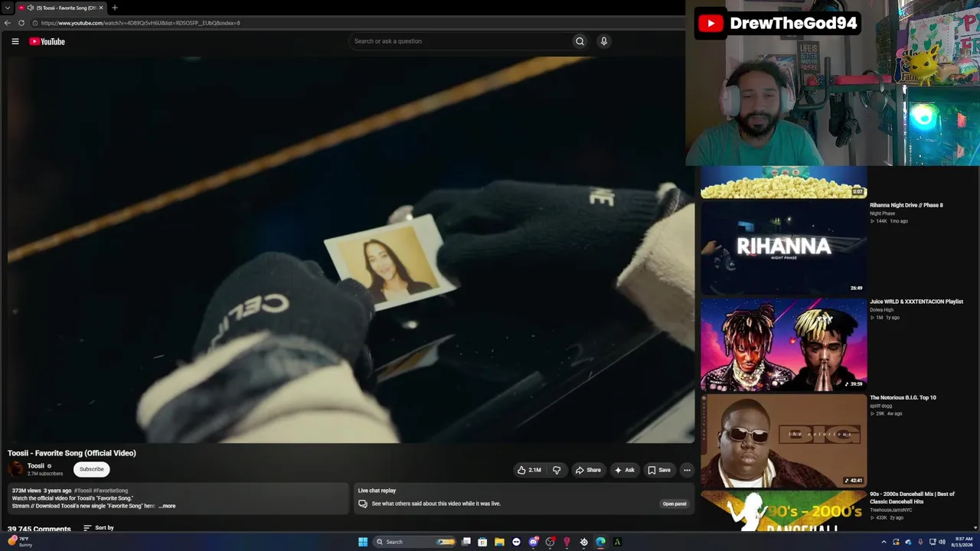This screenshot has width=980, height=551.
Task: Open The Notorious B.I.G. Top 10 title
Action: point(903,398)
